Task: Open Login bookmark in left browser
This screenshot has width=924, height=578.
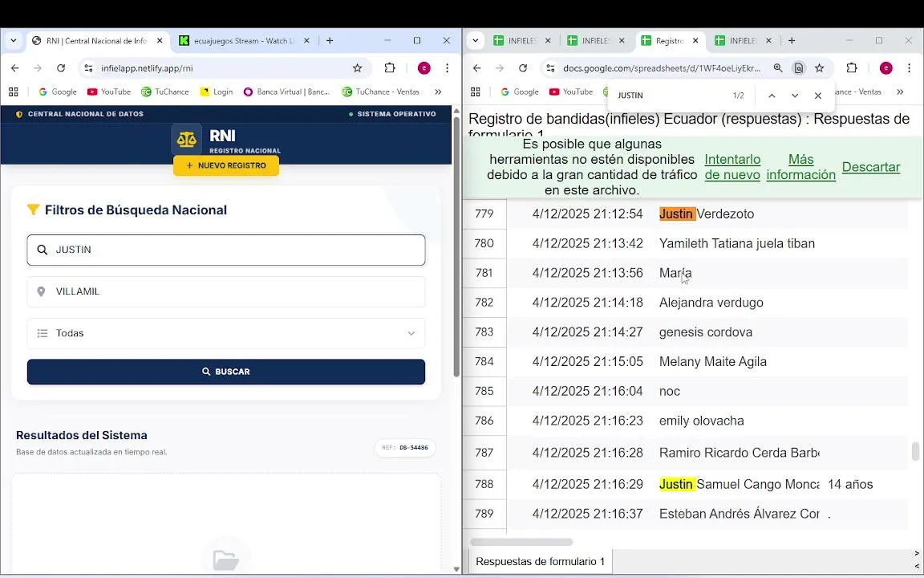Action: click(x=217, y=92)
